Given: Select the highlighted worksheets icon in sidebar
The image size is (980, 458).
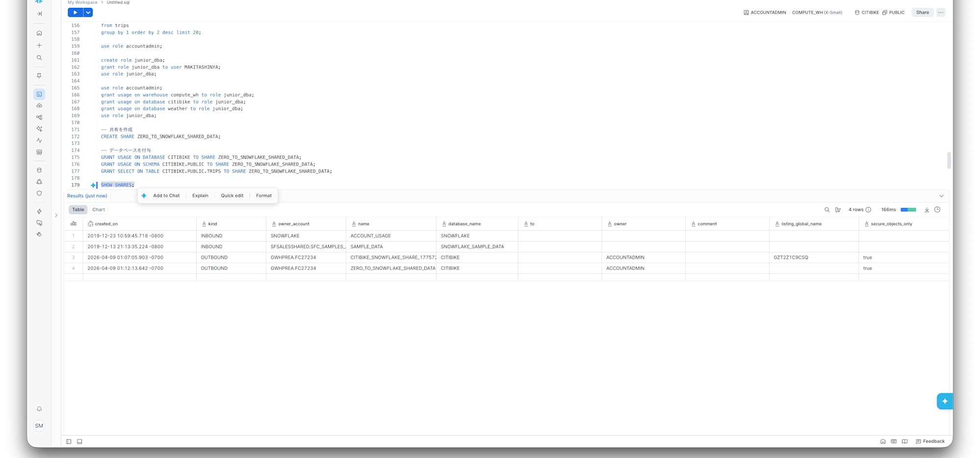Looking at the screenshot, I should pyautogui.click(x=39, y=94).
